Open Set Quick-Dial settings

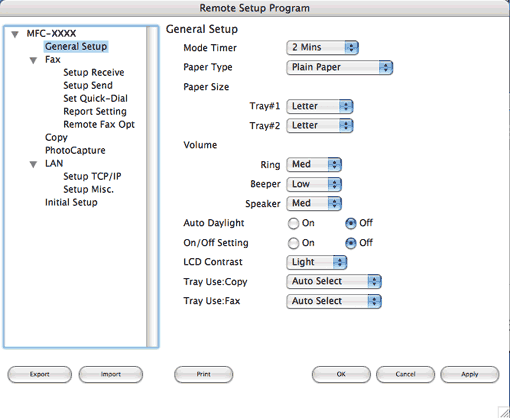point(95,98)
